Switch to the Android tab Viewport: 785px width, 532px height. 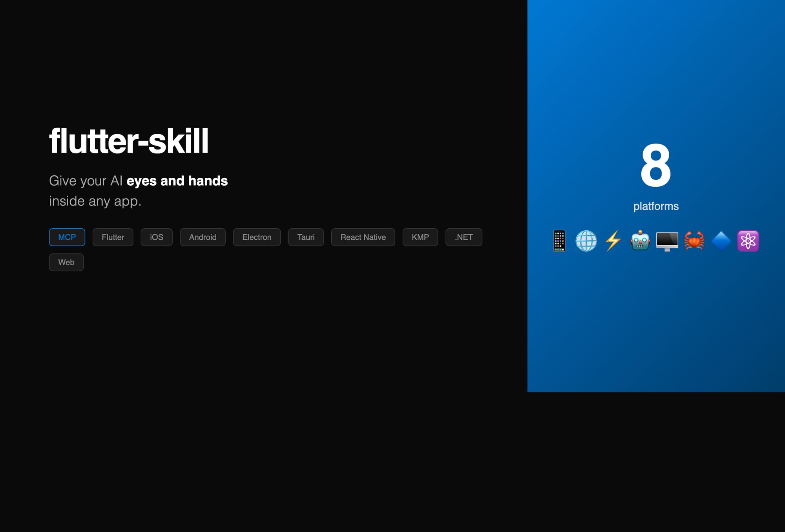click(x=203, y=237)
